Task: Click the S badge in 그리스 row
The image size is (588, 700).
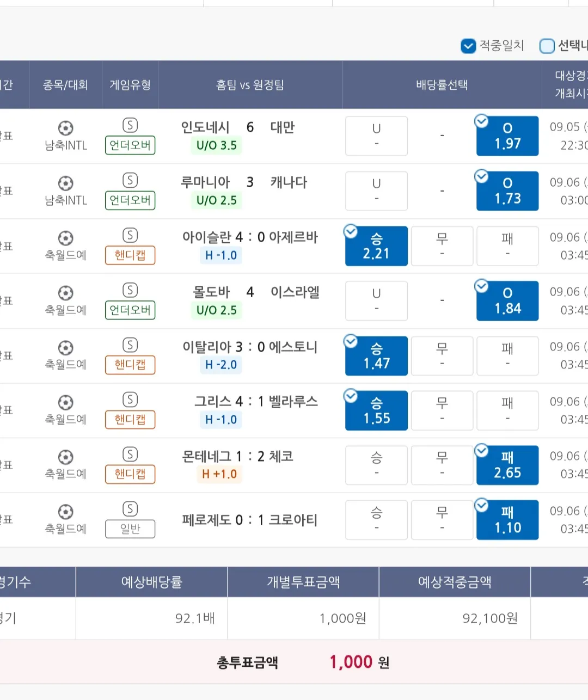Action: tap(130, 400)
